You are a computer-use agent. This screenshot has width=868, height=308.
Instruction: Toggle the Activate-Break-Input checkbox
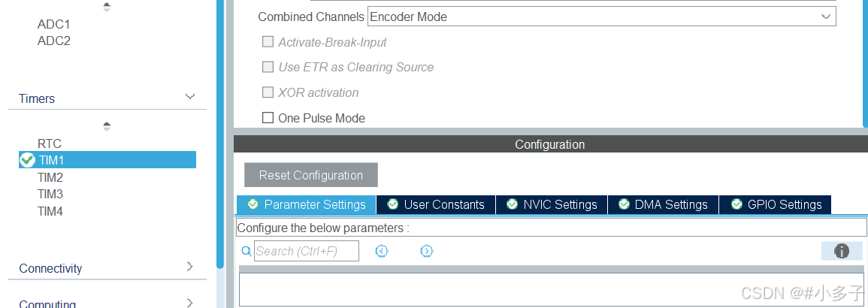[x=268, y=42]
